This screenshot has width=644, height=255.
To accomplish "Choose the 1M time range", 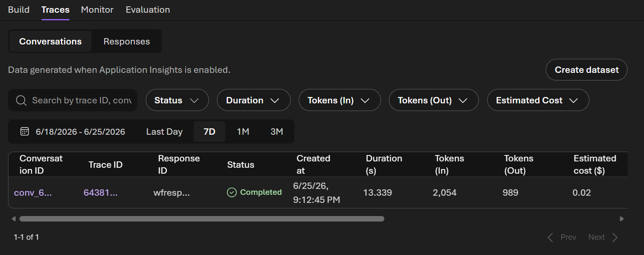I will [243, 132].
